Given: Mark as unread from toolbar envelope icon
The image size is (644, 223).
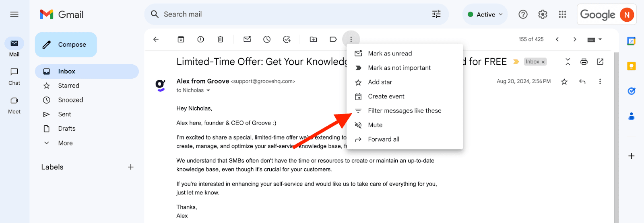Looking at the screenshot, I should 247,39.
